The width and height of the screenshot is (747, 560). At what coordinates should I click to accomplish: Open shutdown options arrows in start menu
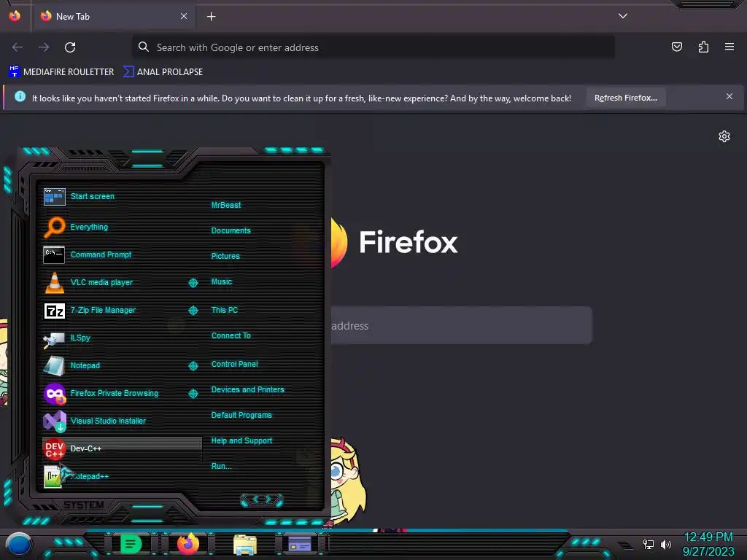click(262, 499)
